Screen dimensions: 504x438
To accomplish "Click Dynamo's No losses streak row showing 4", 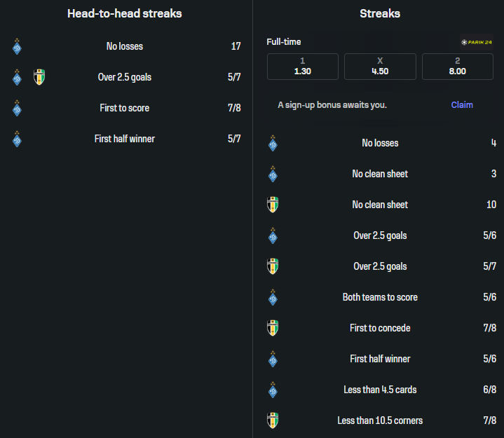I will pyautogui.click(x=380, y=143).
